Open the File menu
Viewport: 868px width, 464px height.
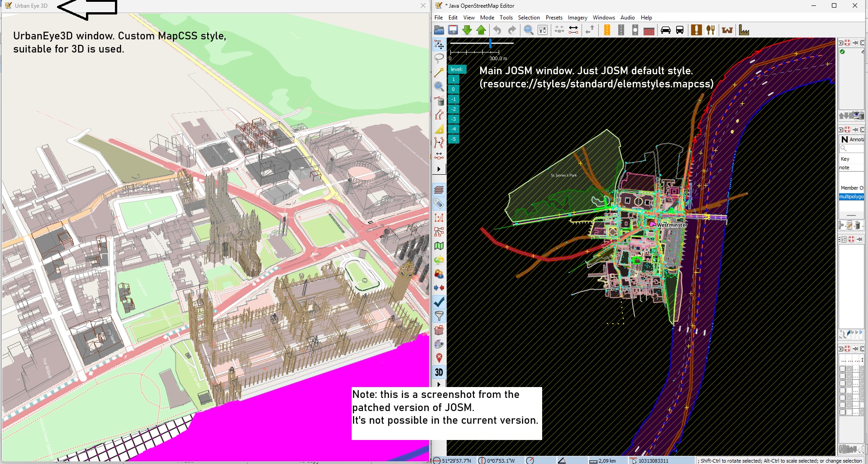tap(439, 18)
